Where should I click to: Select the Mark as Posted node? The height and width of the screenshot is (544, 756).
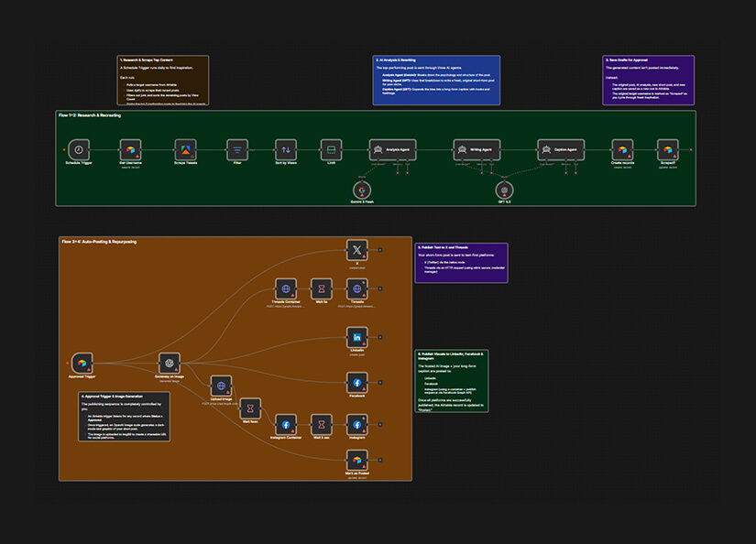(356, 460)
